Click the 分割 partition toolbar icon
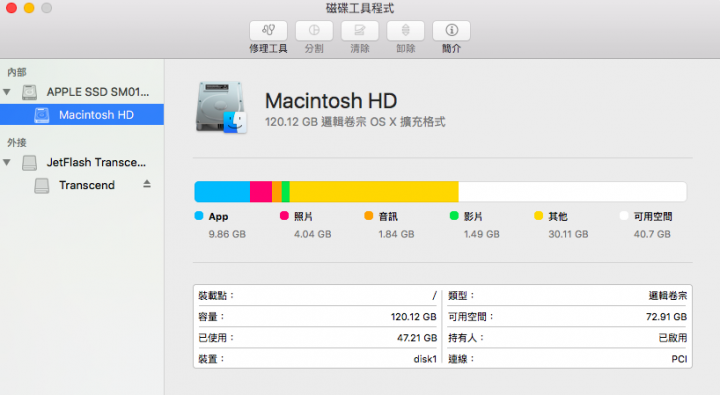 point(314,30)
